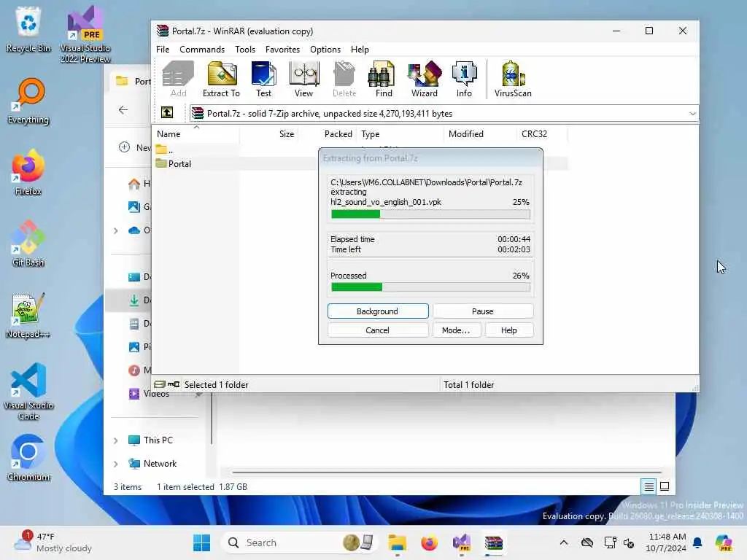Click the Test archive toolbar icon
747x560 pixels.
pyautogui.click(x=263, y=79)
